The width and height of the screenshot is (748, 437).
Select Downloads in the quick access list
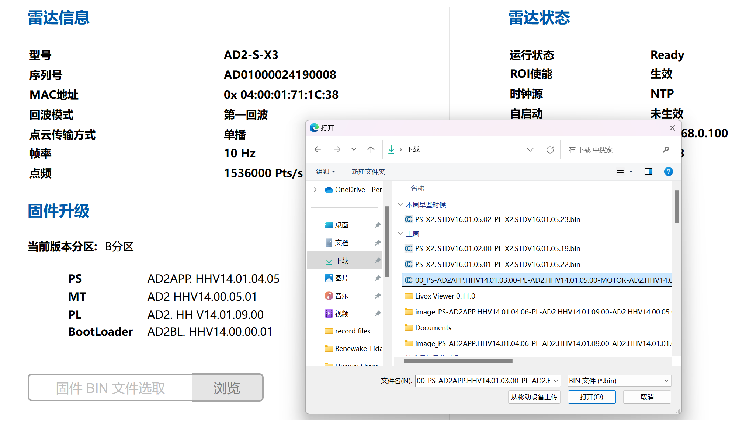pos(337,261)
